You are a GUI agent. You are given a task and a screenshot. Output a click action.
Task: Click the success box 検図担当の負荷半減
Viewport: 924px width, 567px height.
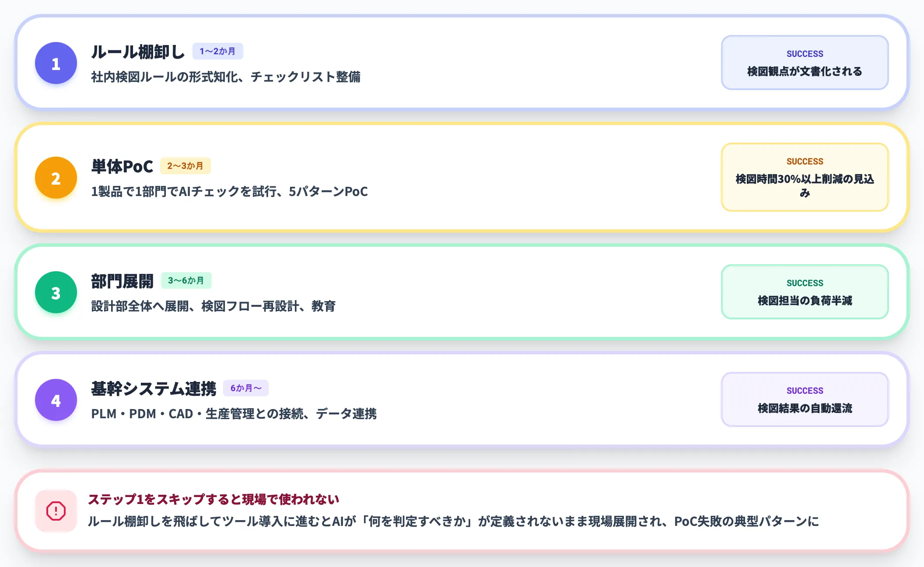click(x=805, y=292)
